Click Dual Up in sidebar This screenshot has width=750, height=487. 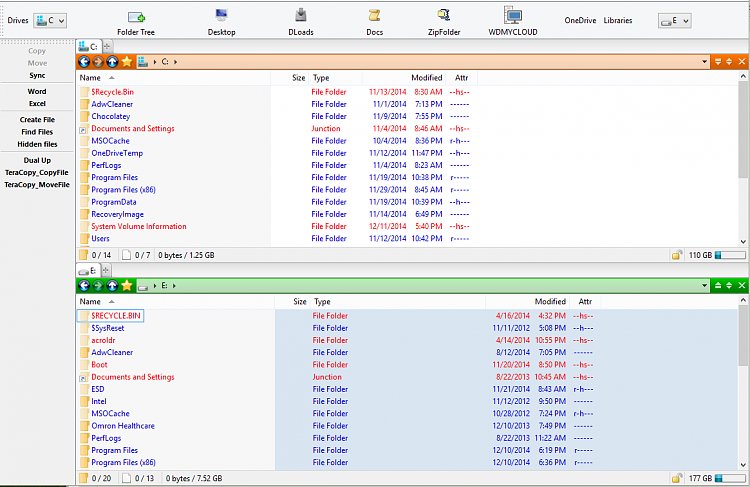[x=37, y=160]
